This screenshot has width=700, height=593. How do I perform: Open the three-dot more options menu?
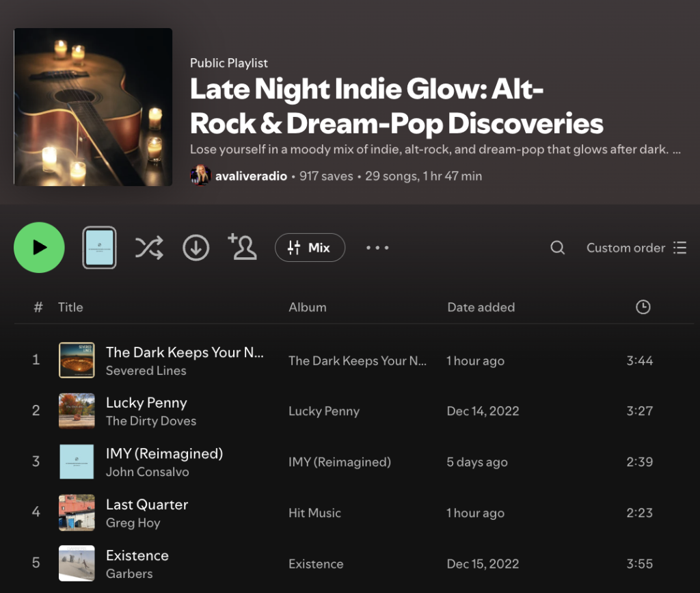click(x=377, y=248)
